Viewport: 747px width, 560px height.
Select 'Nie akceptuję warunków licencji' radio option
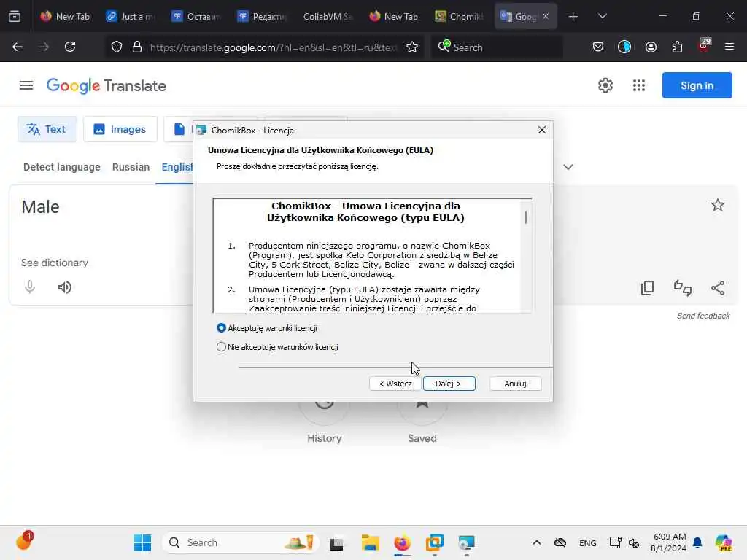pyautogui.click(x=221, y=347)
